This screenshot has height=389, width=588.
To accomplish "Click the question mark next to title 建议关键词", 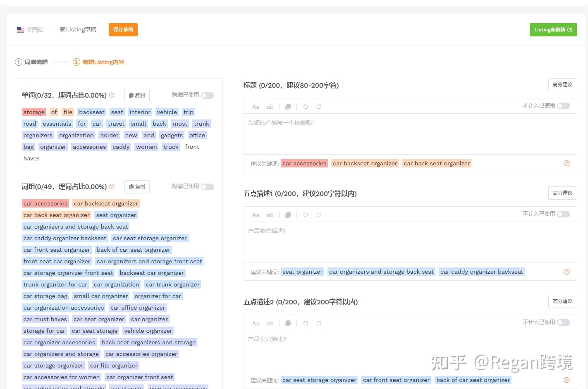I will pyautogui.click(x=566, y=163).
